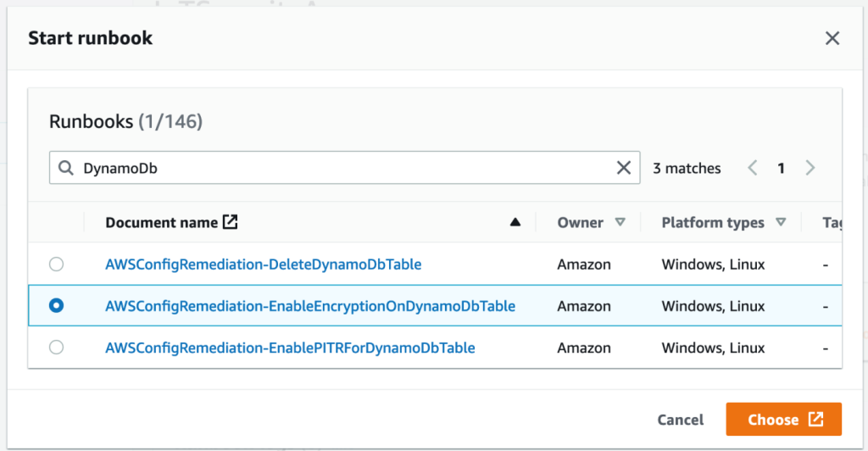The width and height of the screenshot is (868, 451).
Task: Select the EnablePITRForDynamoDbTable radio button
Action: pyautogui.click(x=56, y=348)
